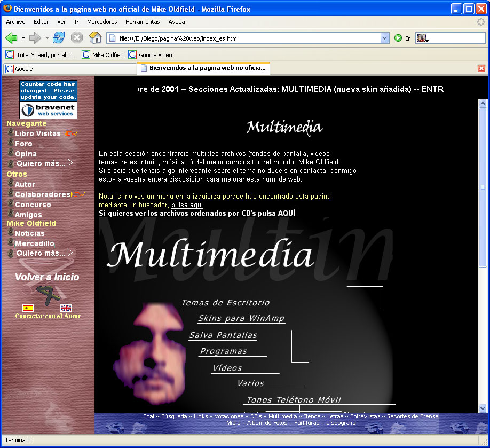Click Discografía in the bottom navigation
Viewport: 490px width, 448px height.
341,423
